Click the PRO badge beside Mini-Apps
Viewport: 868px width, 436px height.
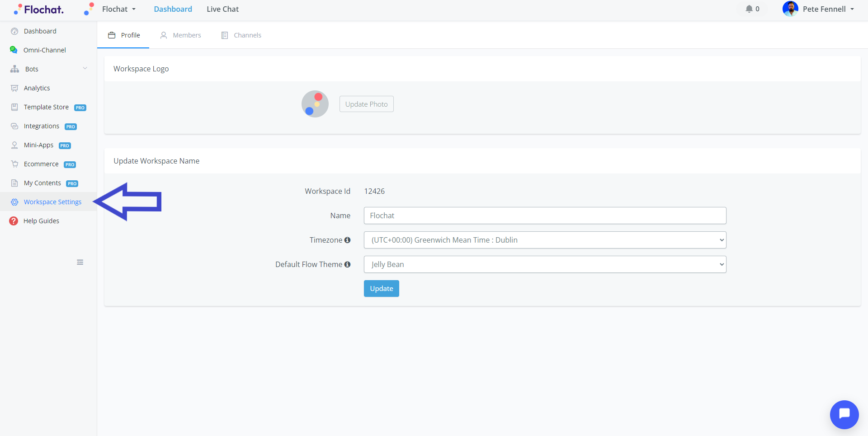tap(65, 145)
